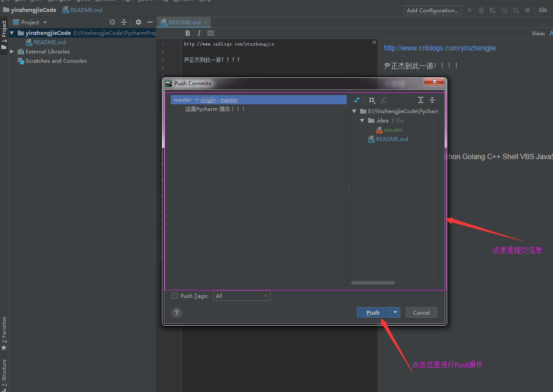
Task: Open the Push button dropdown arrow
Action: point(396,312)
